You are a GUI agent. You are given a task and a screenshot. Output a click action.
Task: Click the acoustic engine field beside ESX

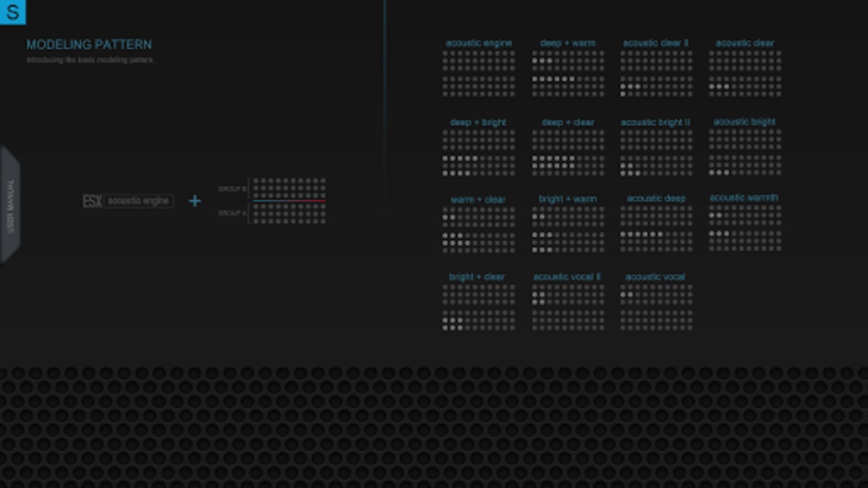pos(138,201)
